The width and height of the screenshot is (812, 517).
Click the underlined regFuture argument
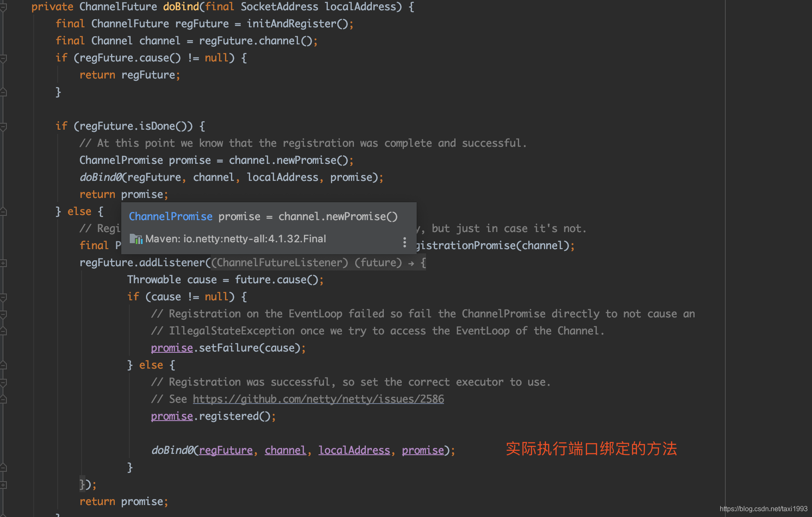click(x=226, y=450)
